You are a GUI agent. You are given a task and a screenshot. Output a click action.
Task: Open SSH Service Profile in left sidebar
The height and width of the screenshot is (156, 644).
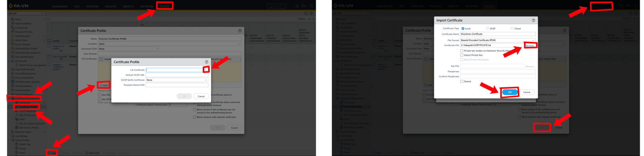pos(29,128)
